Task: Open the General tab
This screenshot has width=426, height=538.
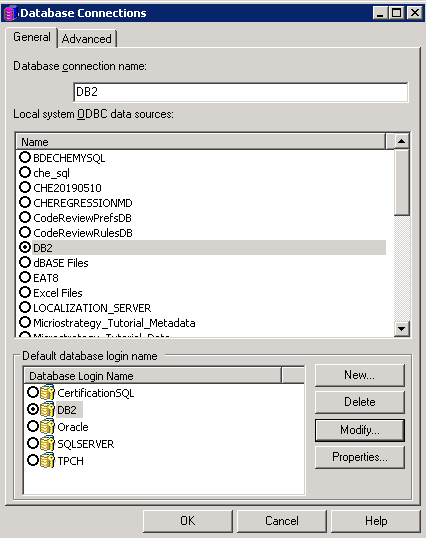Action: tap(32, 37)
